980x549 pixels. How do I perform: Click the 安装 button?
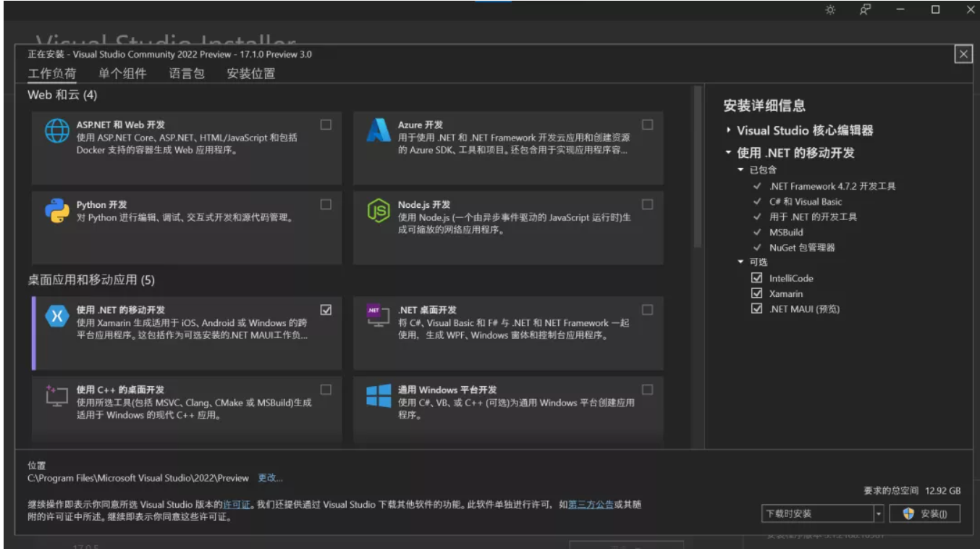[924, 514]
